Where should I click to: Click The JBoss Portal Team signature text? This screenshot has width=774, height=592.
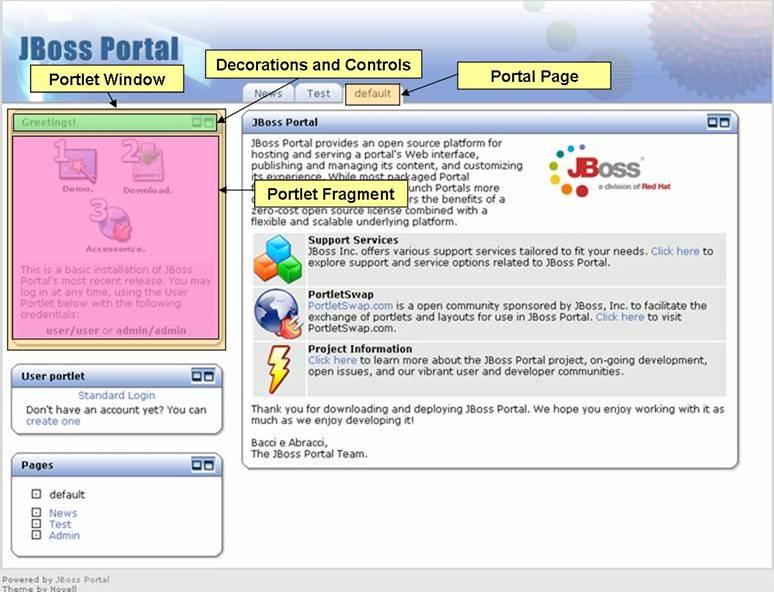[x=310, y=454]
